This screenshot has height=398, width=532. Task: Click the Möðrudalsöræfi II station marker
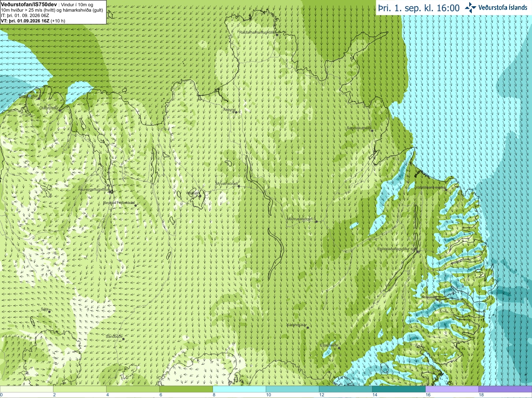316,222
